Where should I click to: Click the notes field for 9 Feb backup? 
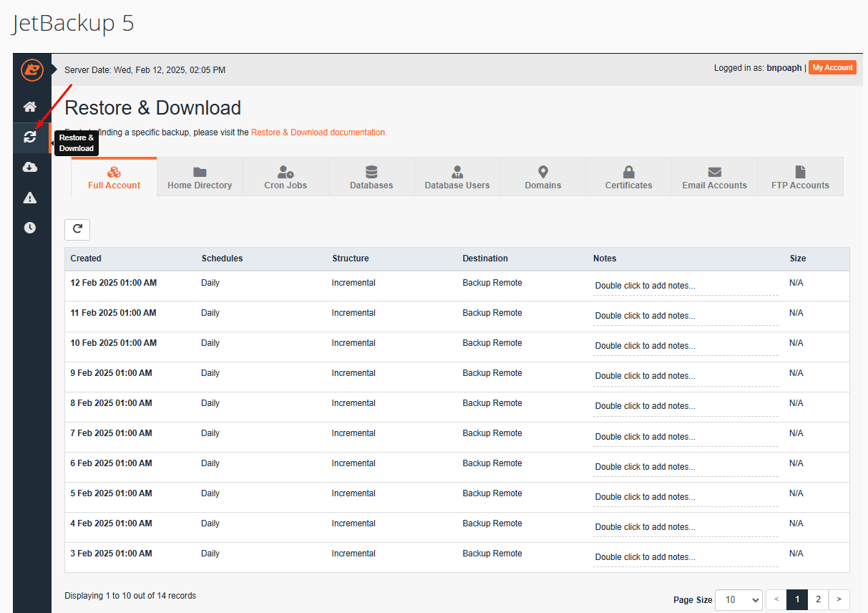click(685, 376)
